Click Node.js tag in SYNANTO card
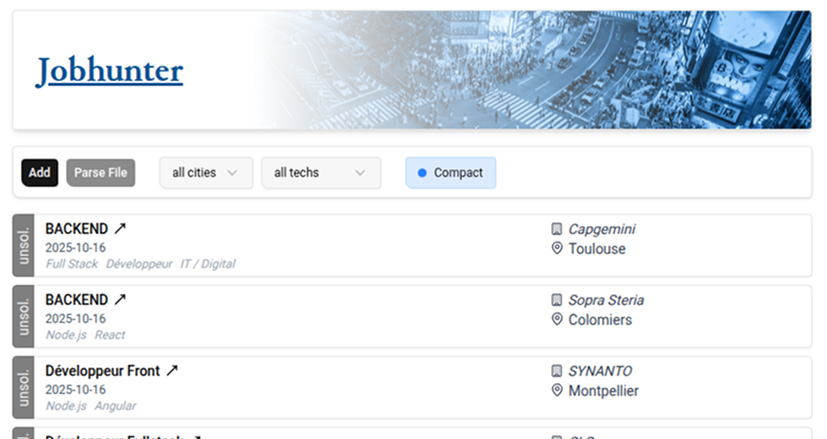Image resolution: width=827 pixels, height=439 pixels. [x=66, y=406]
